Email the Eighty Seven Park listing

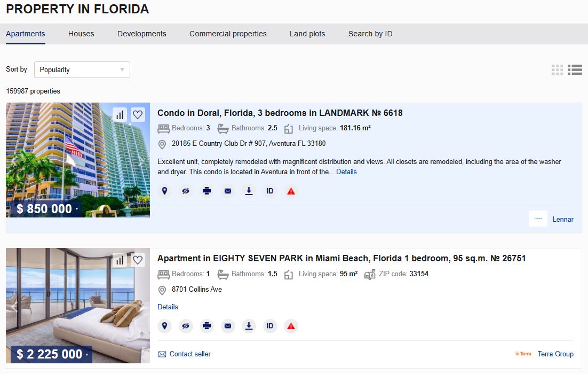[x=228, y=326]
